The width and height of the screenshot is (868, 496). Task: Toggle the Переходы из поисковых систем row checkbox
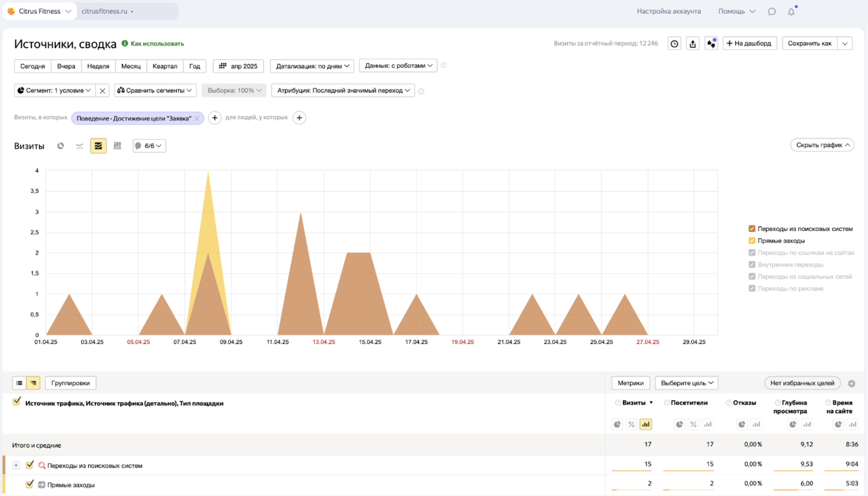[30, 465]
